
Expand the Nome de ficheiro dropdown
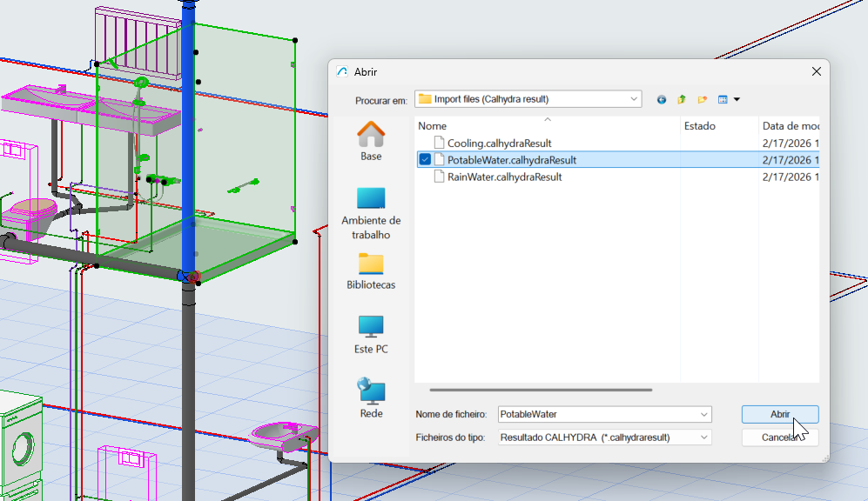[x=703, y=414]
